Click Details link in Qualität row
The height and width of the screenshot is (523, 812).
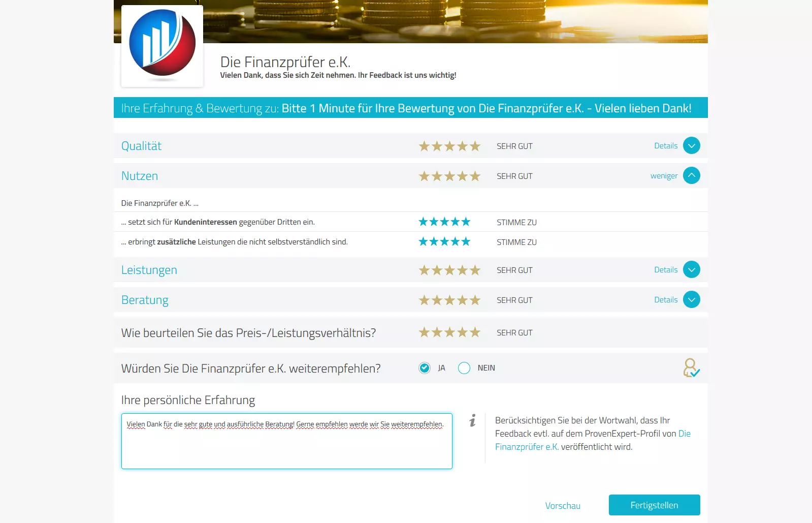[666, 146]
